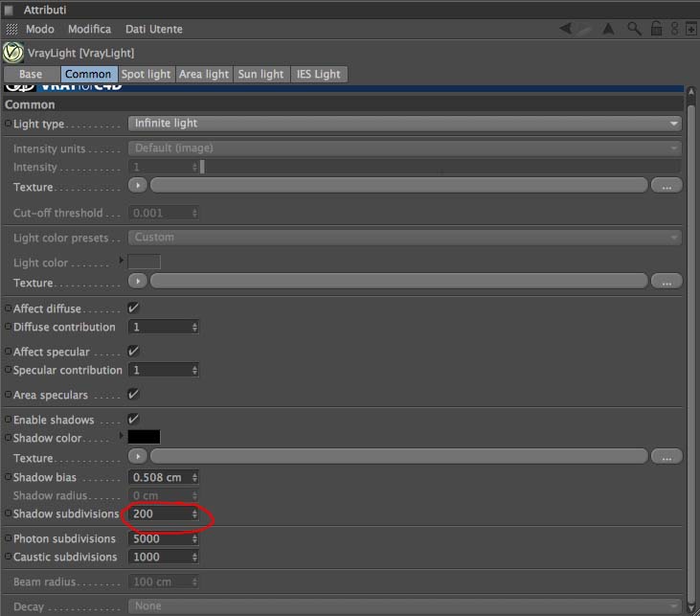Click the up arrow navigation icon
This screenshot has width=700, height=616.
[607, 29]
